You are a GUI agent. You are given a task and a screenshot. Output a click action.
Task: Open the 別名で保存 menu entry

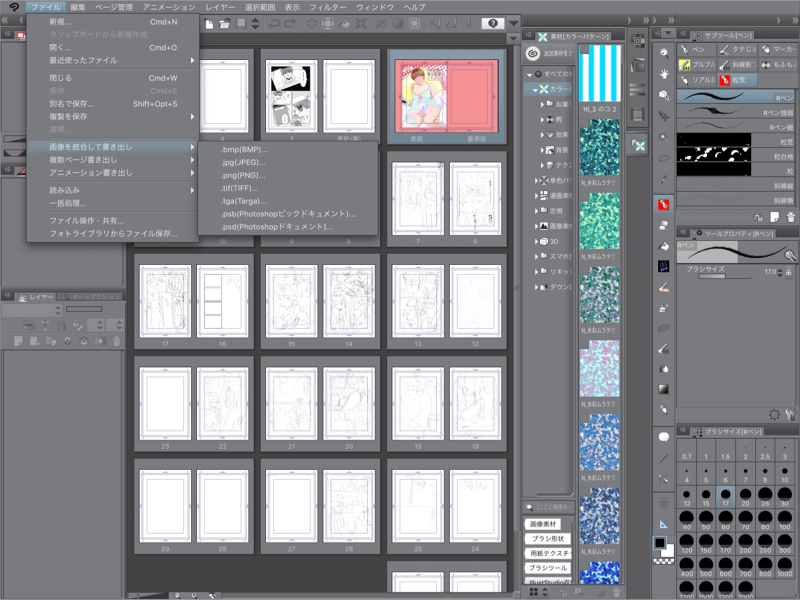click(71, 103)
